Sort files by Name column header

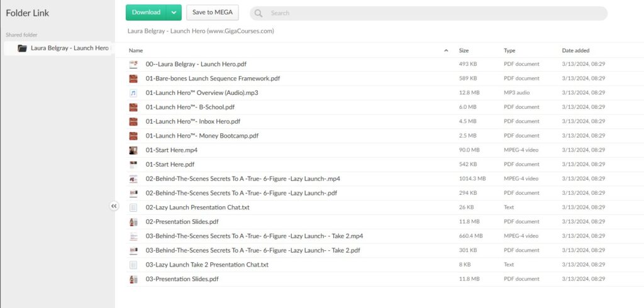pos(136,50)
